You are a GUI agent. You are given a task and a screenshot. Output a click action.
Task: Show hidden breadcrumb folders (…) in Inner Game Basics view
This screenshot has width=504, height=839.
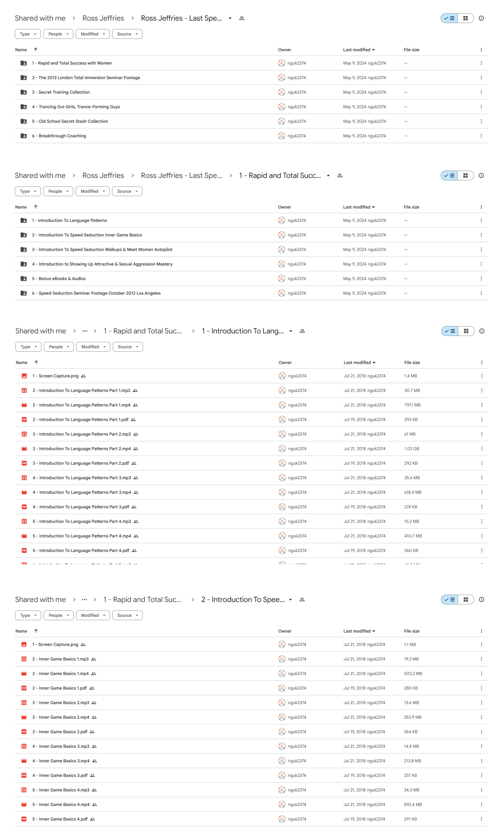84,599
